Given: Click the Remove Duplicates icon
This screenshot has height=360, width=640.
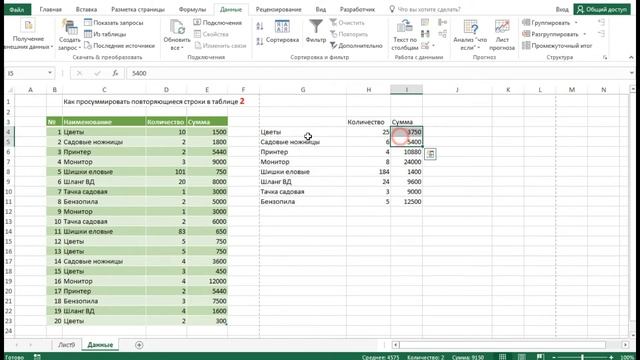Looking at the screenshot, I should (425, 34).
